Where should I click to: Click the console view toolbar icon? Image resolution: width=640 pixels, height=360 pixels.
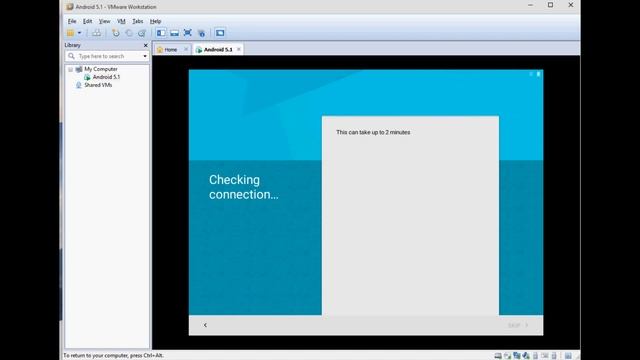click(220, 33)
